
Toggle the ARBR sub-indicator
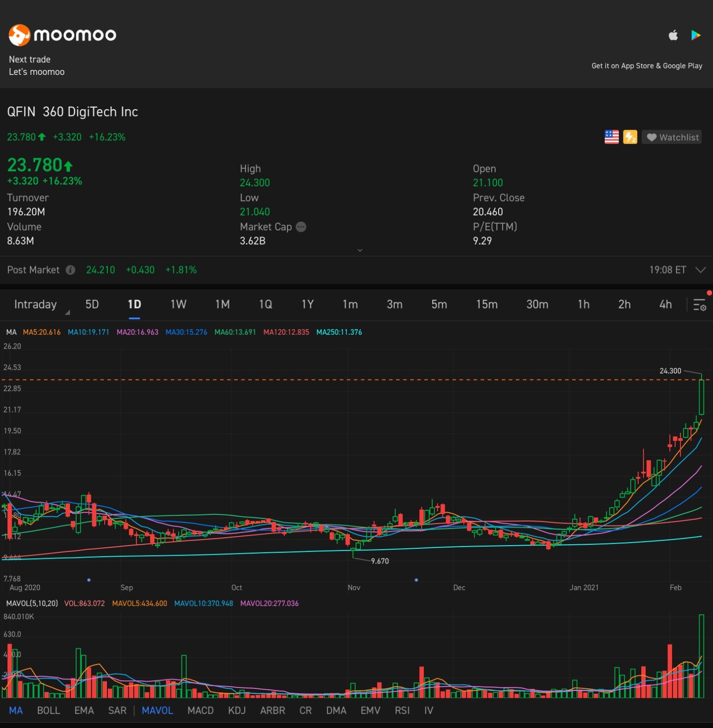273,710
